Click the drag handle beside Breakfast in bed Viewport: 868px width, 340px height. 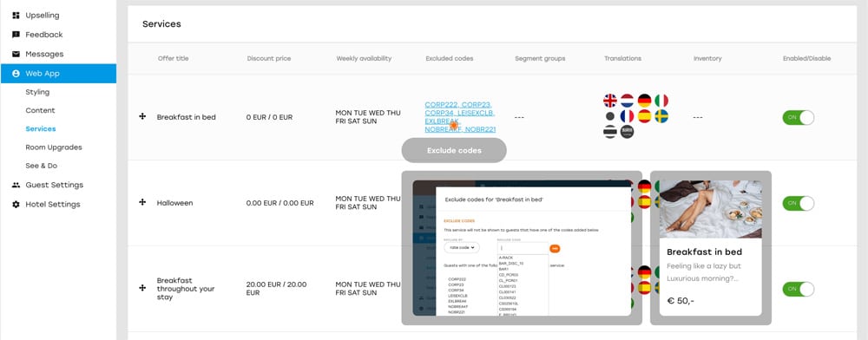click(x=142, y=116)
